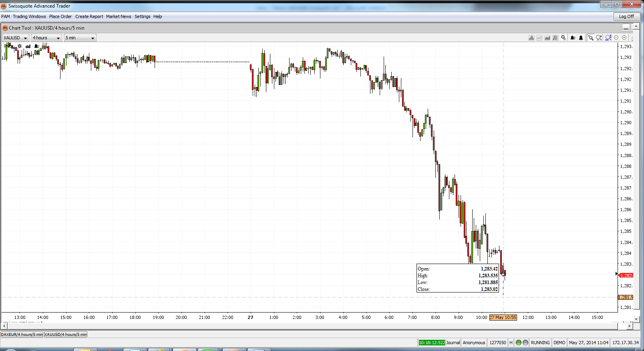Click the area chart icon on the price chart
This screenshot has height=351, width=644.
(28, 46)
